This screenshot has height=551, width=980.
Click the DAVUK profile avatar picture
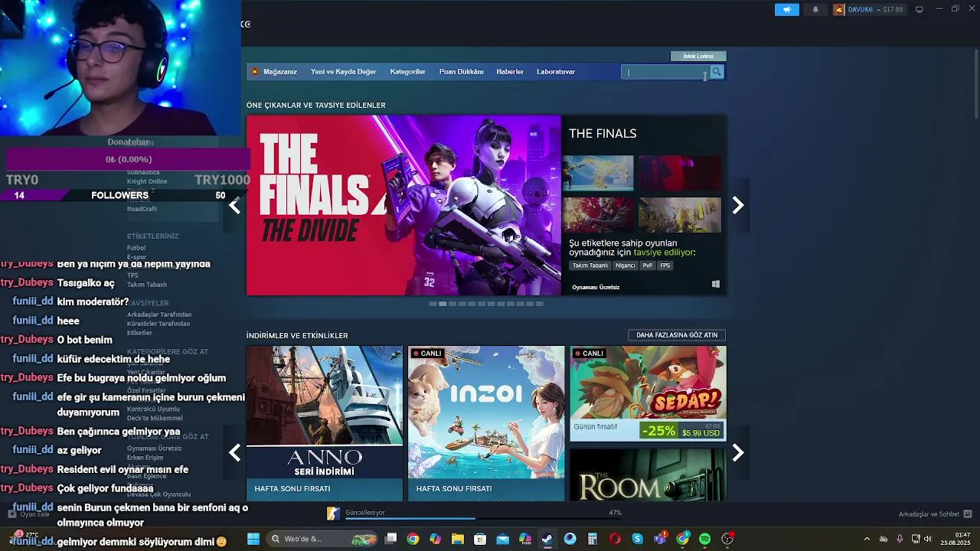pos(839,9)
